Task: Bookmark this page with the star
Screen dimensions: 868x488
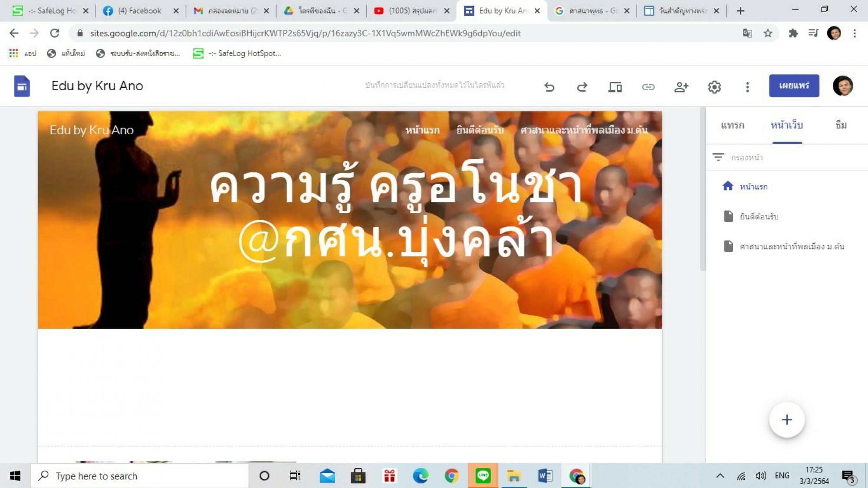Action: 768,33
